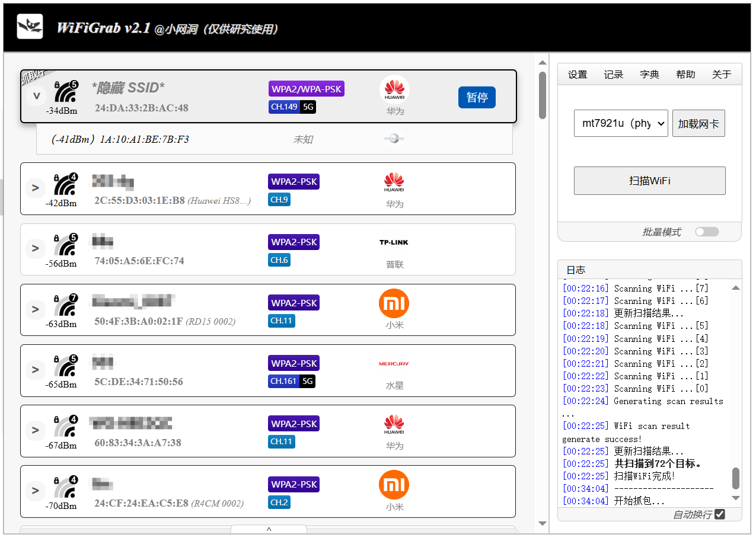Click the CH.6 channel badge

279,260
